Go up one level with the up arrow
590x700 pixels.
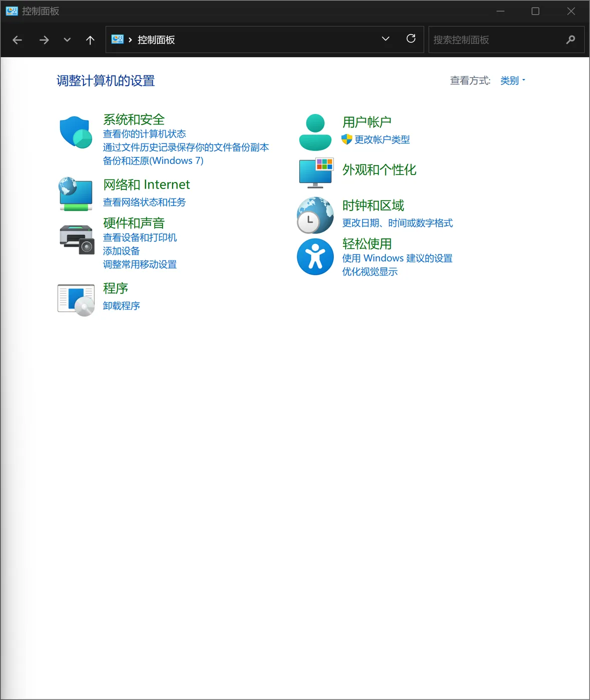pos(90,39)
